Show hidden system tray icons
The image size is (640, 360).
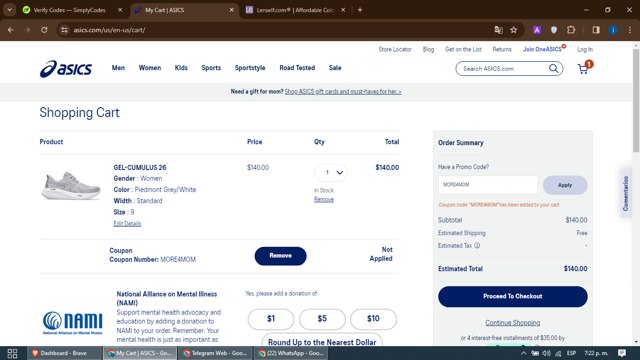[523, 353]
